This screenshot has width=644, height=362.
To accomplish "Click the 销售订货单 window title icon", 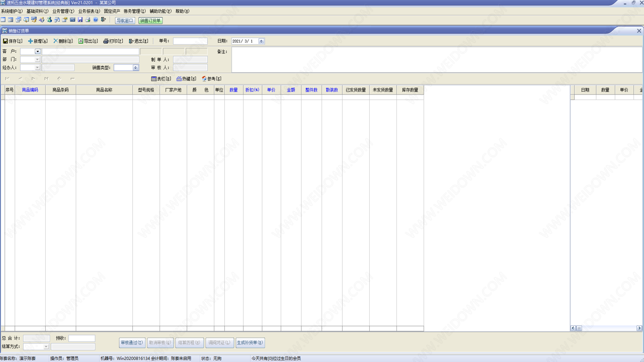I will 5,31.
